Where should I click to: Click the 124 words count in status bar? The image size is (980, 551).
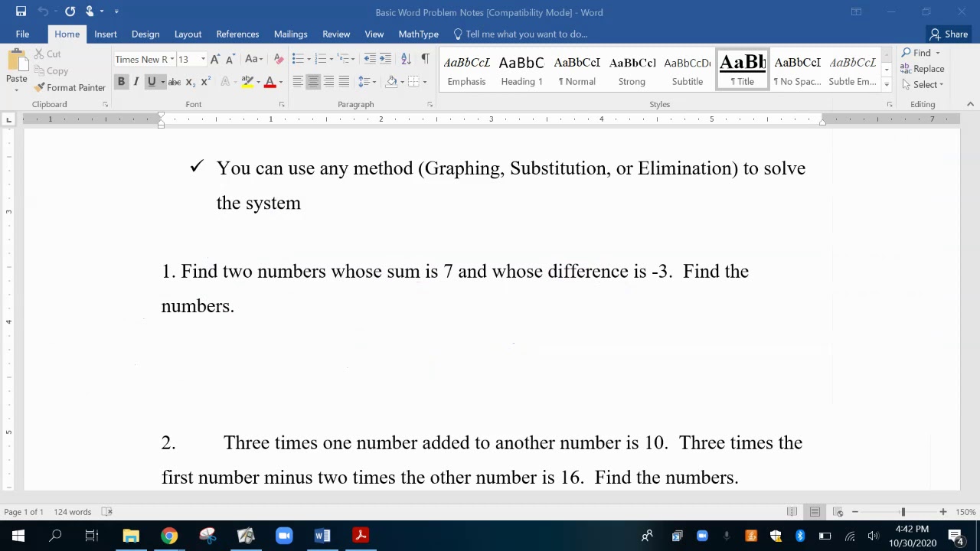73,512
